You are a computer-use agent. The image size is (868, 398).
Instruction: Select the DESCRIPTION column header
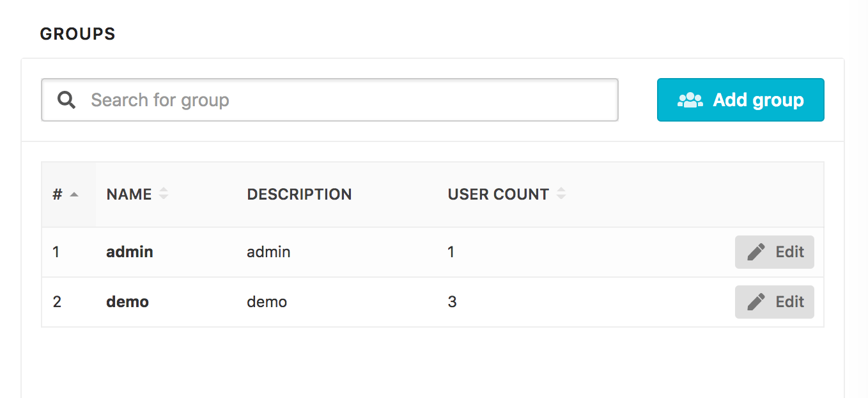click(x=299, y=194)
